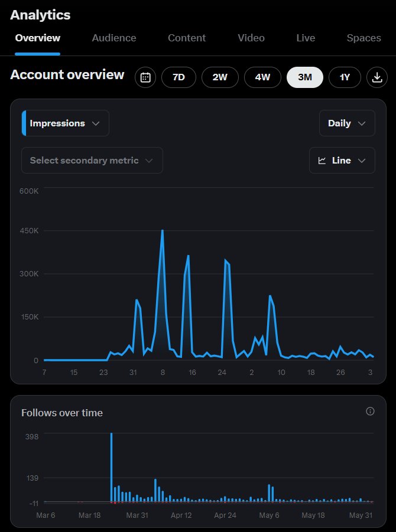Click the 450K y-axis label

[x=29, y=231]
